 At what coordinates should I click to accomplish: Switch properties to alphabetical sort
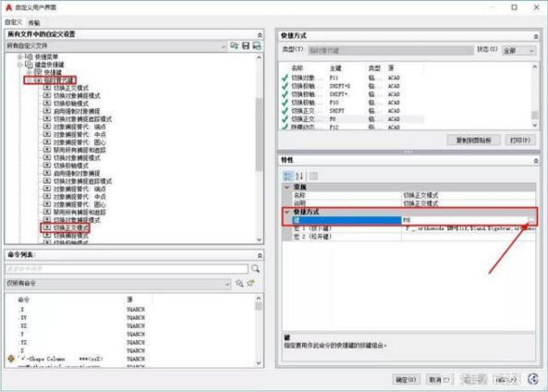pyautogui.click(x=299, y=176)
